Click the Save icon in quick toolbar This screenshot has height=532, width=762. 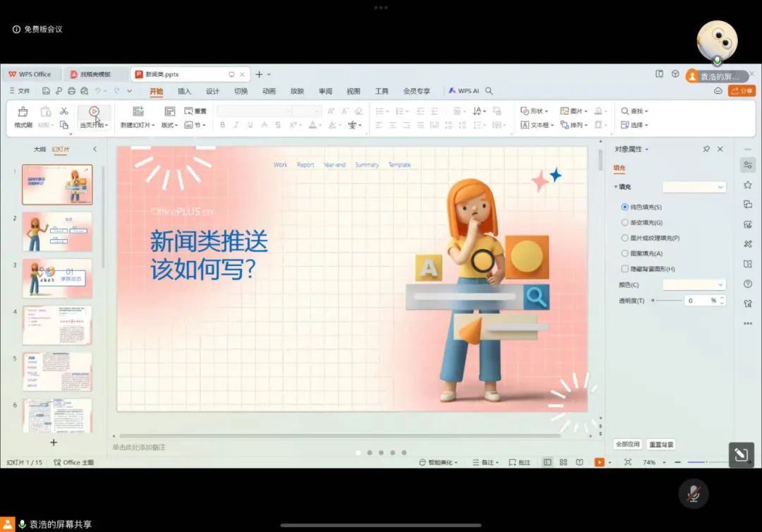[46, 91]
